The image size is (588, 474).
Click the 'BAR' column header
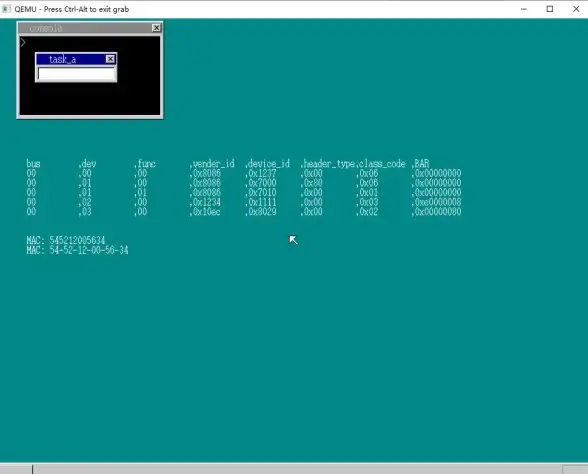pyautogui.click(x=422, y=164)
